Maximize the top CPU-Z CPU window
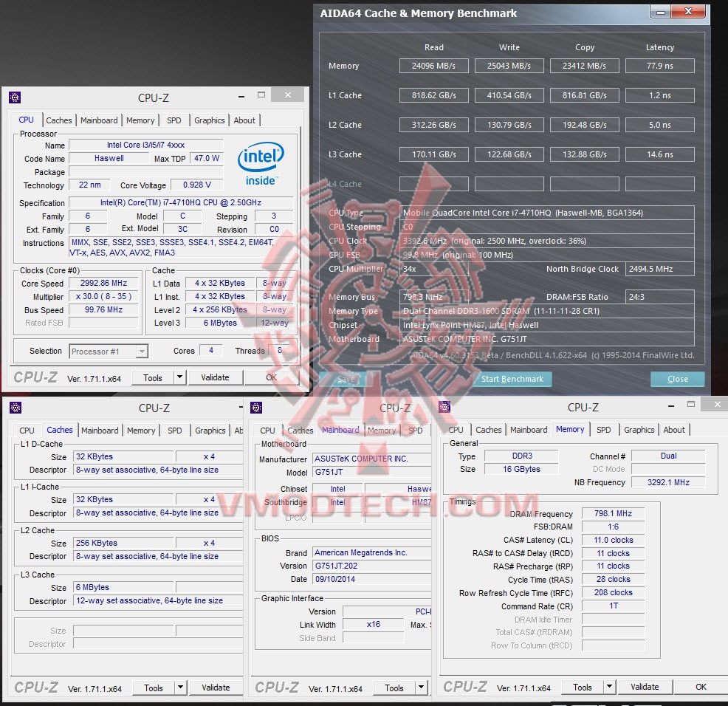The width and height of the screenshot is (728, 706). pos(261,95)
